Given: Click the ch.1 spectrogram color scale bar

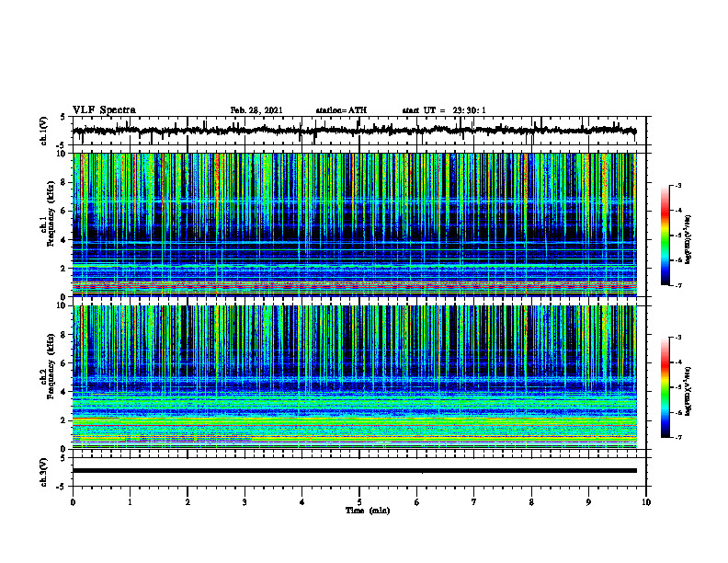Looking at the screenshot, I should [x=665, y=236].
